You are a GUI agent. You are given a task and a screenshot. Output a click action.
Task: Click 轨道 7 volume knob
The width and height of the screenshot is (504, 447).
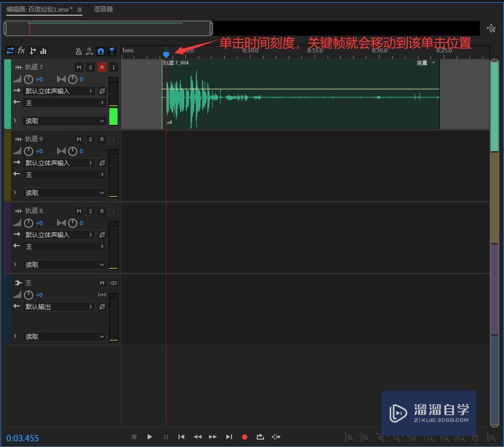coord(28,79)
